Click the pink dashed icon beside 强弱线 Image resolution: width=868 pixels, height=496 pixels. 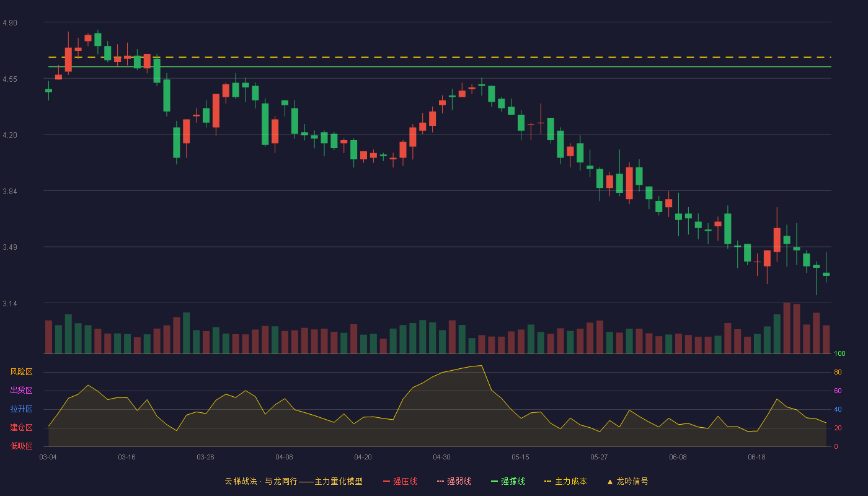(441, 481)
